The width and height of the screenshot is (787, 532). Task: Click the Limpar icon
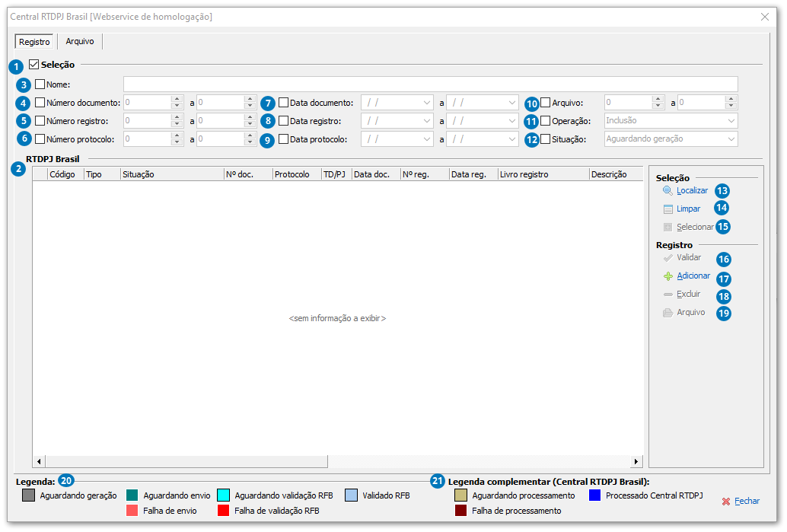[668, 209]
